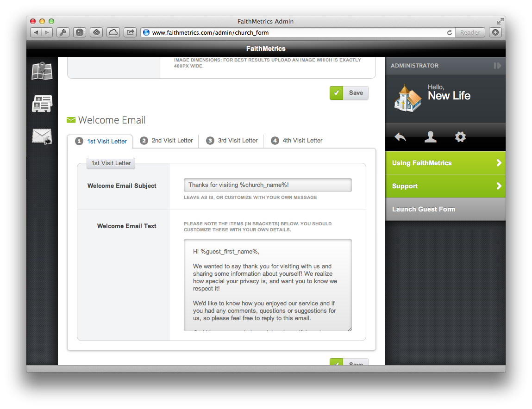Open the ID cards sidebar icon

click(x=42, y=103)
